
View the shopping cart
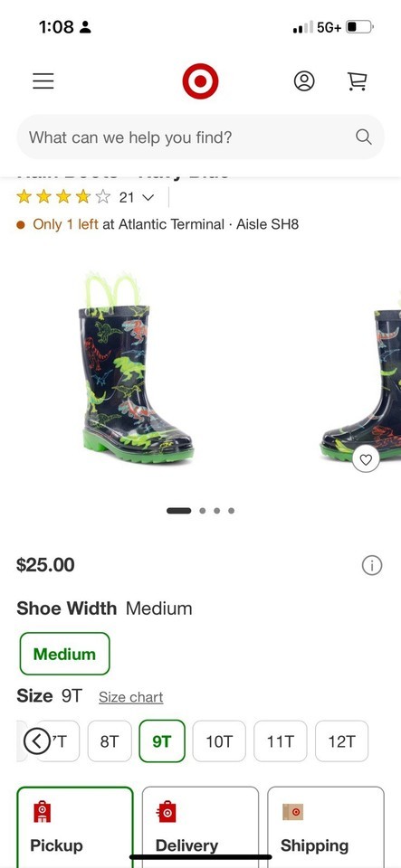tap(357, 80)
